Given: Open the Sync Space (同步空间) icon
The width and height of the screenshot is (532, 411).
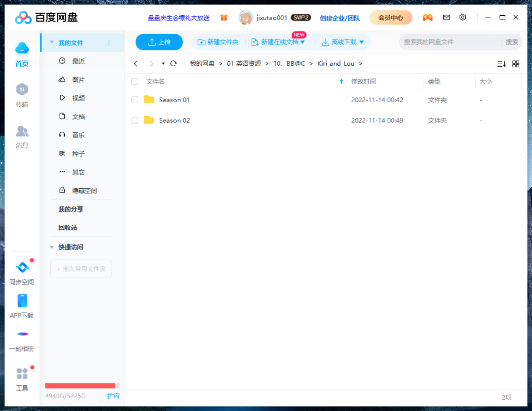Looking at the screenshot, I should pyautogui.click(x=22, y=272).
